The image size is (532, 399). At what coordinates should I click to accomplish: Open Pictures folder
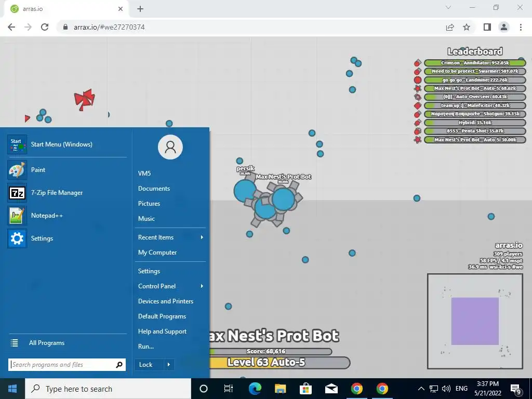pyautogui.click(x=149, y=204)
